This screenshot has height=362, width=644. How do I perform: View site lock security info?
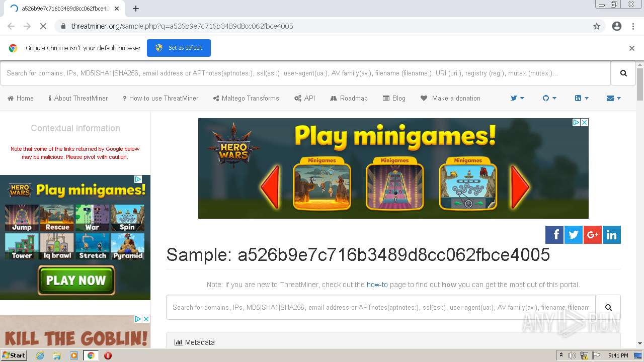(63, 26)
